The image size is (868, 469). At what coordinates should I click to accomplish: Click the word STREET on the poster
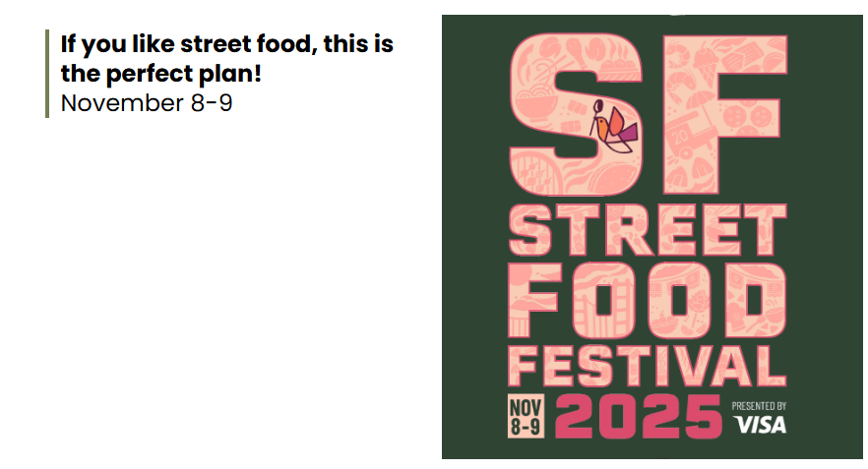click(x=647, y=233)
